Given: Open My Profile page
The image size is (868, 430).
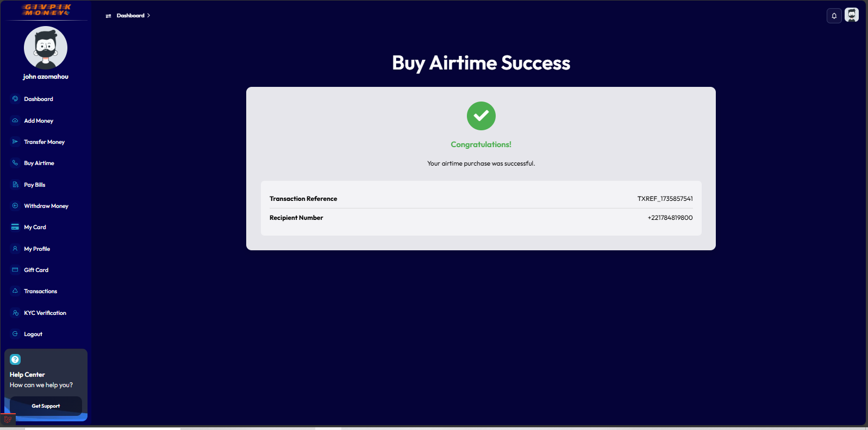Looking at the screenshot, I should click(x=37, y=249).
